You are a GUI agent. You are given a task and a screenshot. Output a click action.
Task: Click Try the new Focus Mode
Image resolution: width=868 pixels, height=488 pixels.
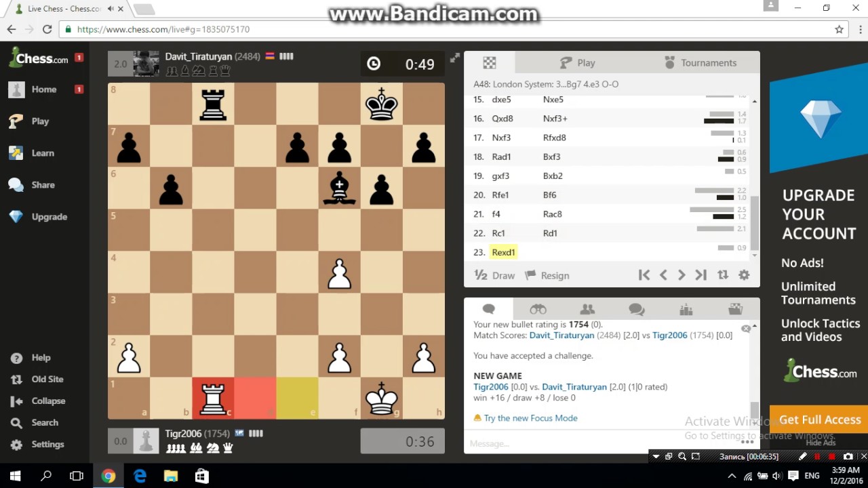530,418
